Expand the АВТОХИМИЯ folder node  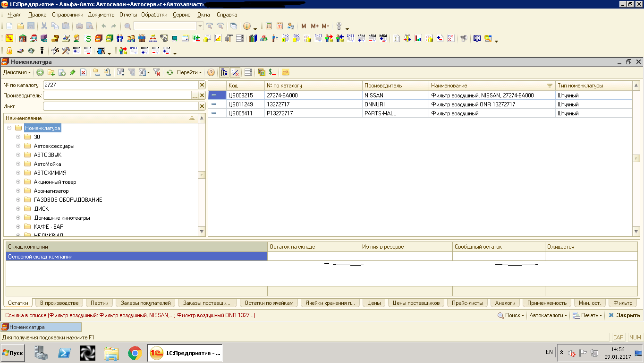pyautogui.click(x=18, y=173)
